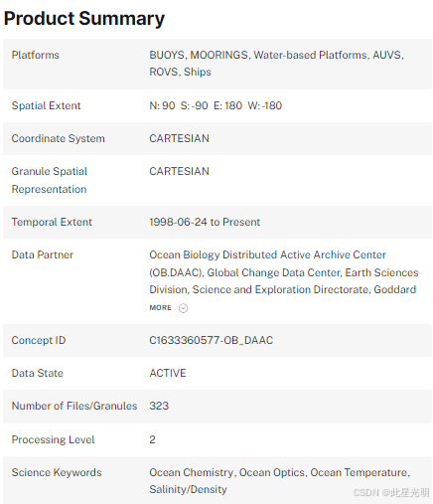The image size is (433, 504).
Task: Click the Granule Spatial Representation label
Action: (x=50, y=180)
